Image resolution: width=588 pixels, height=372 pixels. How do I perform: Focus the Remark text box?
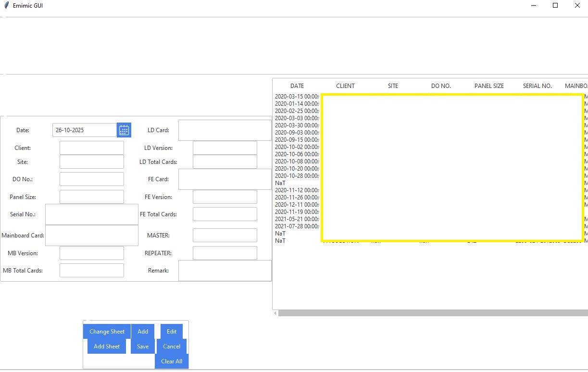[x=225, y=271]
